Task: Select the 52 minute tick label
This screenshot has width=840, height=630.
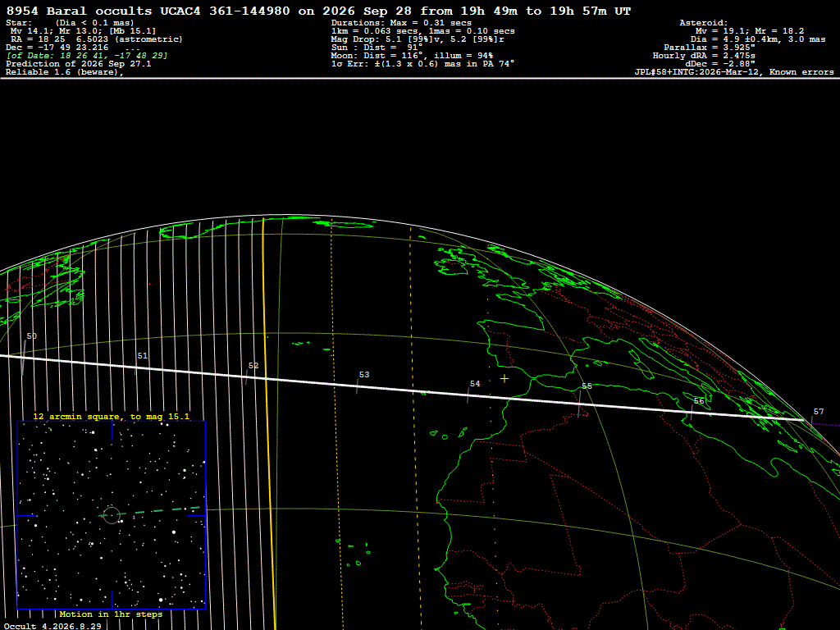Action: 253,366
